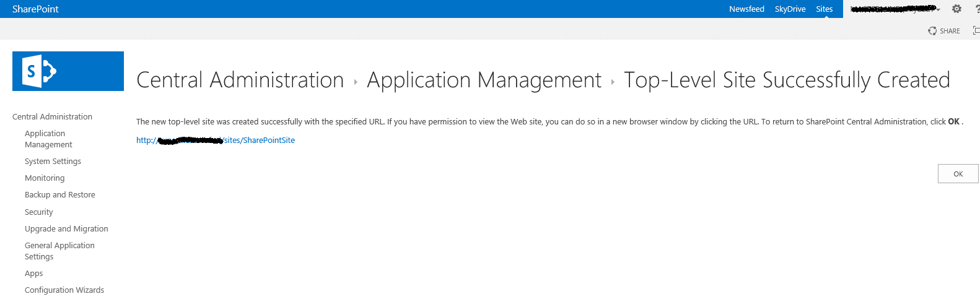Click the Share icon in the ribbon
980x307 pixels.
tap(932, 31)
